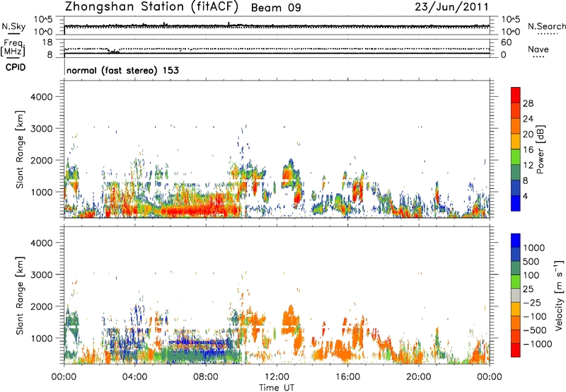566x392 pixels.
Task: Click the '2000' tick of the power panel
Action: point(42,160)
